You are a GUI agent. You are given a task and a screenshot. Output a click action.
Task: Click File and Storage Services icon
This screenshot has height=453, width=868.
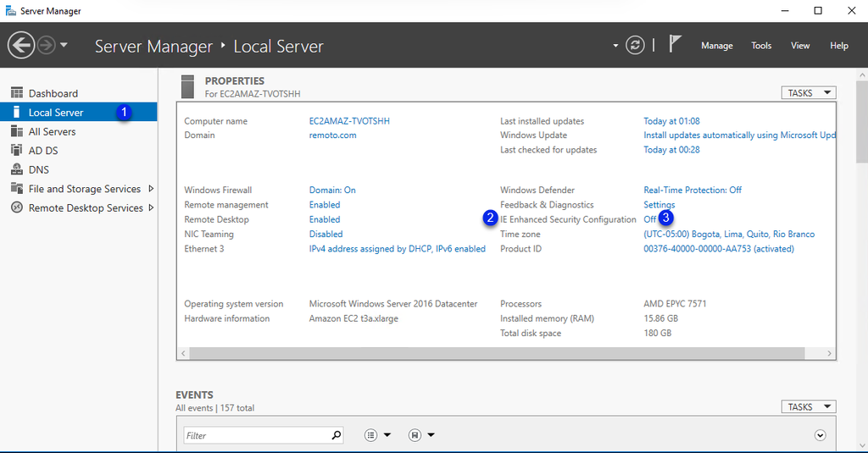tap(17, 188)
